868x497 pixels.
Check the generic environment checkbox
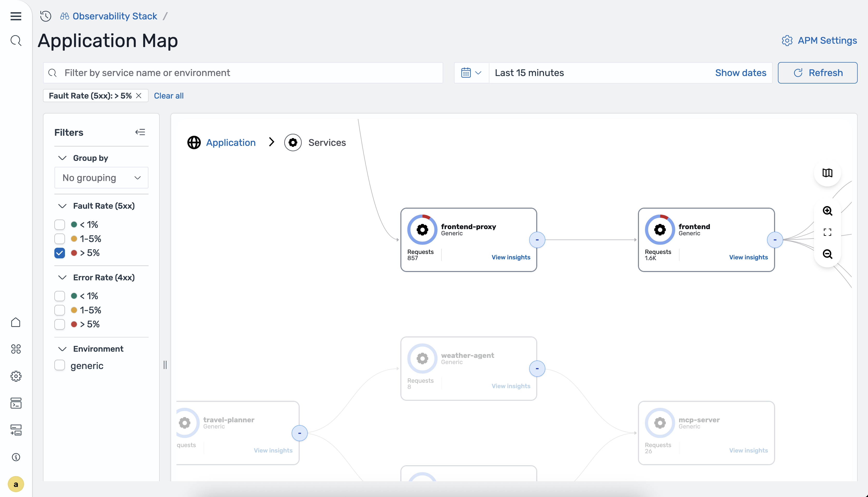tap(60, 365)
